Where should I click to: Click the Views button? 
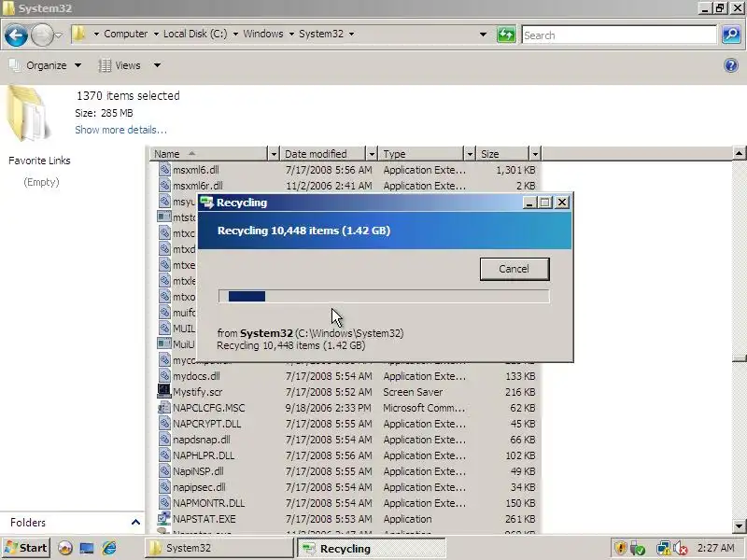point(120,65)
